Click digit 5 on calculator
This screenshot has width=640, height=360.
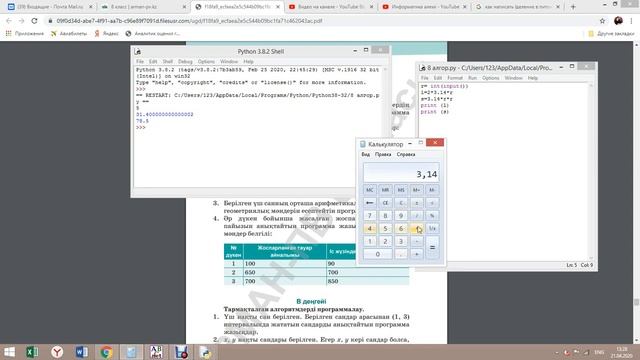(x=385, y=229)
